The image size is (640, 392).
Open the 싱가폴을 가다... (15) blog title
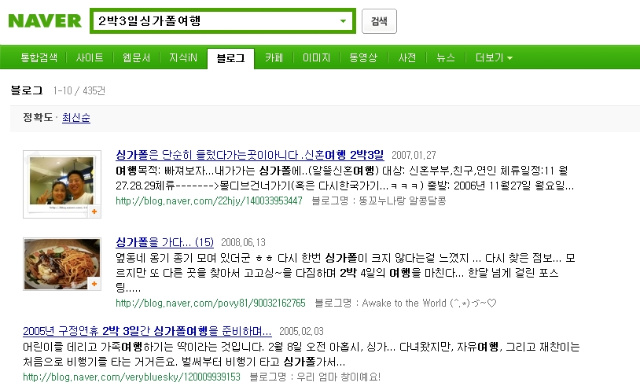click(x=164, y=242)
